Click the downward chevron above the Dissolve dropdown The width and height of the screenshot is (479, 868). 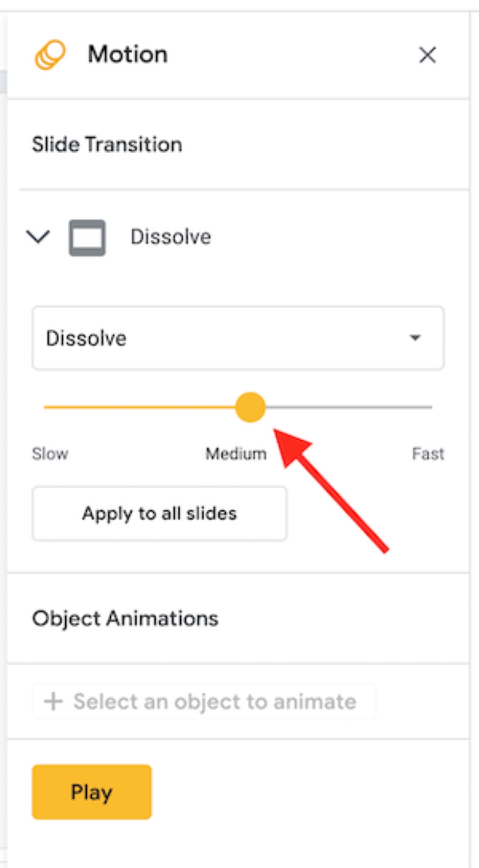[x=38, y=236]
